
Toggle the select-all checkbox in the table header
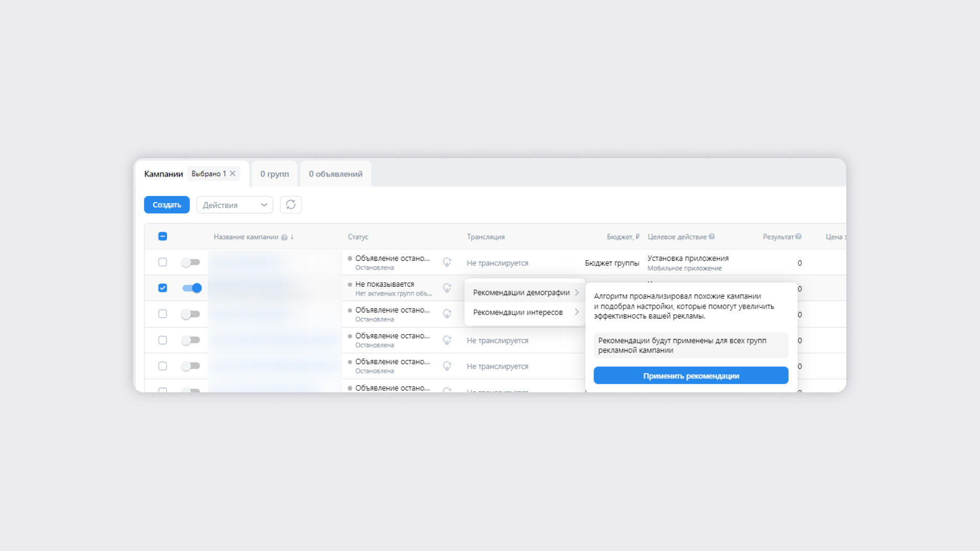click(163, 236)
